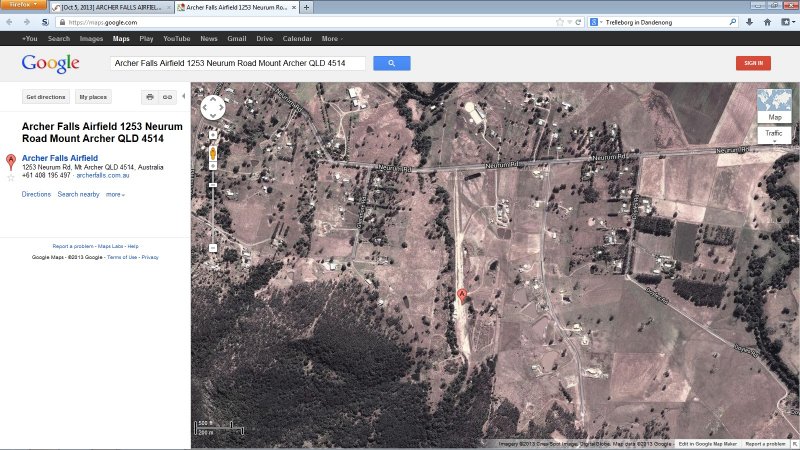Switch to the ARCHER FALLS AIRFIELD Oct 5 tab
This screenshot has height=450, width=800.
pos(111,8)
